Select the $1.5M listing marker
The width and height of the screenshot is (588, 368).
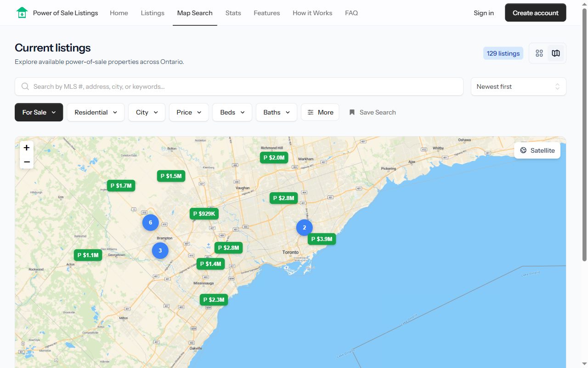[171, 176]
